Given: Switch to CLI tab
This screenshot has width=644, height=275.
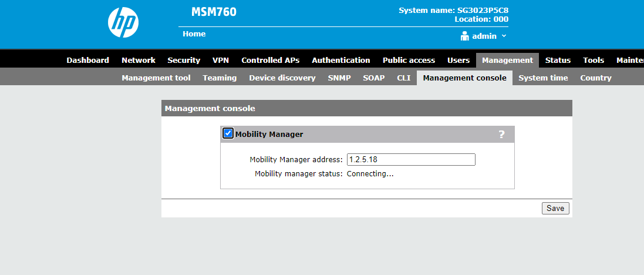Looking at the screenshot, I should point(404,78).
